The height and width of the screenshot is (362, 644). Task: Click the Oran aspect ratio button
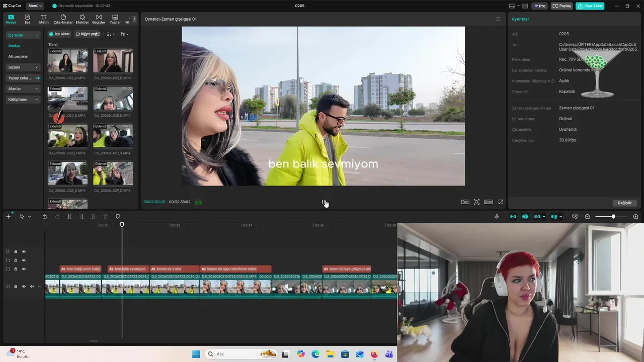(488, 202)
